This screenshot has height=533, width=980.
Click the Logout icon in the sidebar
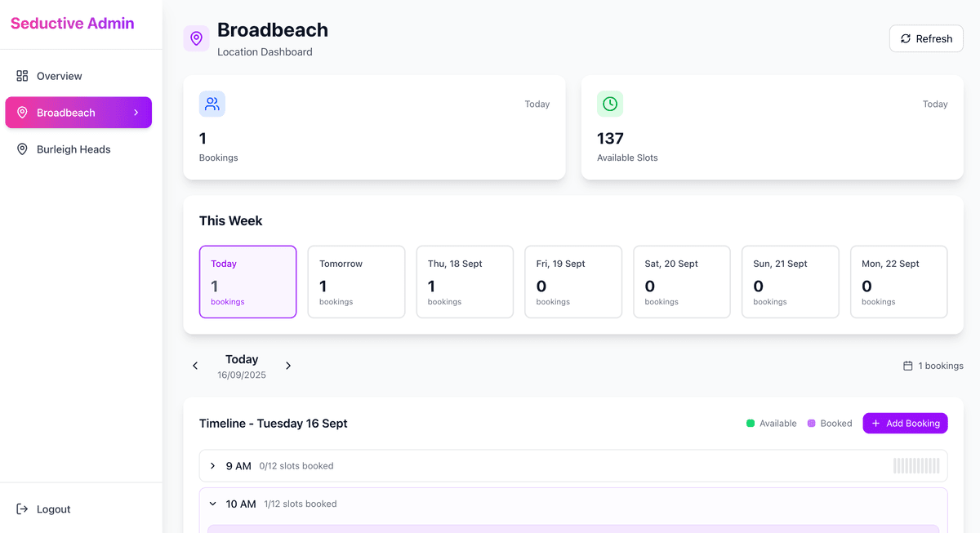point(22,509)
